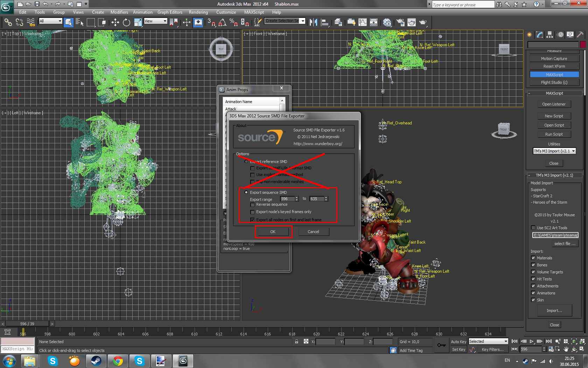This screenshot has height=368, width=588.
Task: Switch to the Utilities hammer tab
Action: [x=580, y=34]
